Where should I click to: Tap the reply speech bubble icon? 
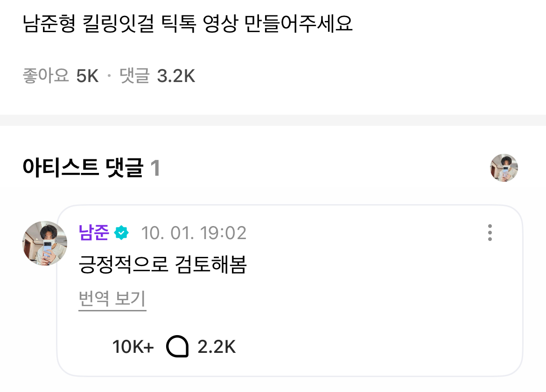(177, 347)
